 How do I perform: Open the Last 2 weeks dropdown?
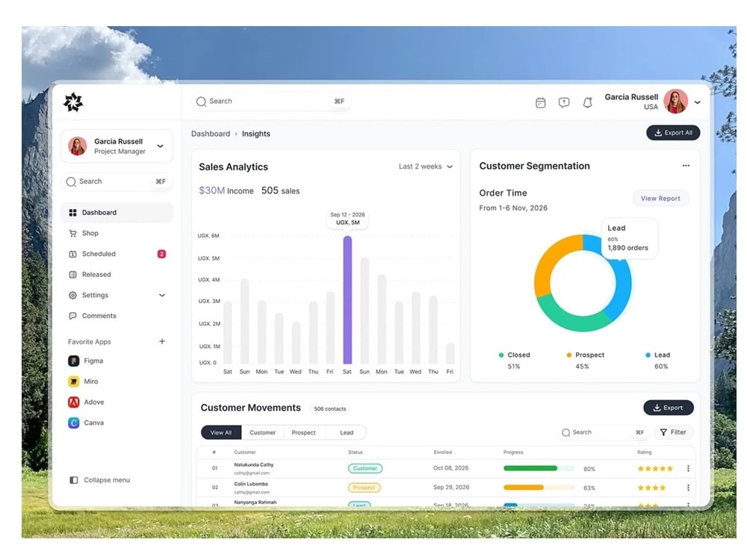coord(426,167)
